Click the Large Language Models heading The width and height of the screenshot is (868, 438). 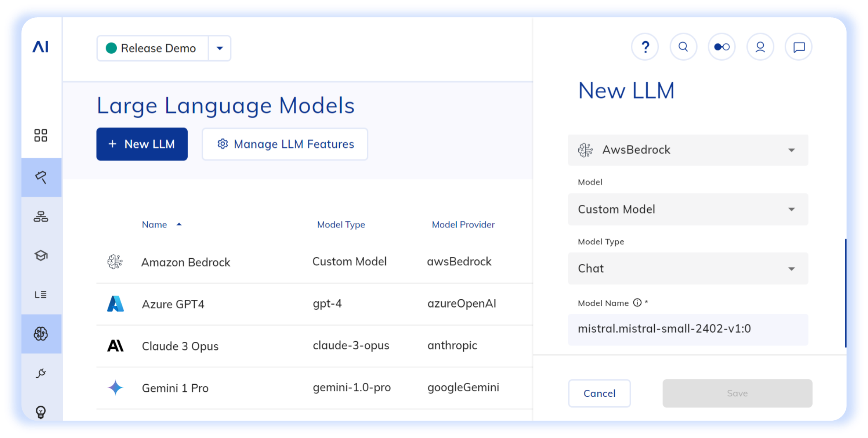point(226,106)
